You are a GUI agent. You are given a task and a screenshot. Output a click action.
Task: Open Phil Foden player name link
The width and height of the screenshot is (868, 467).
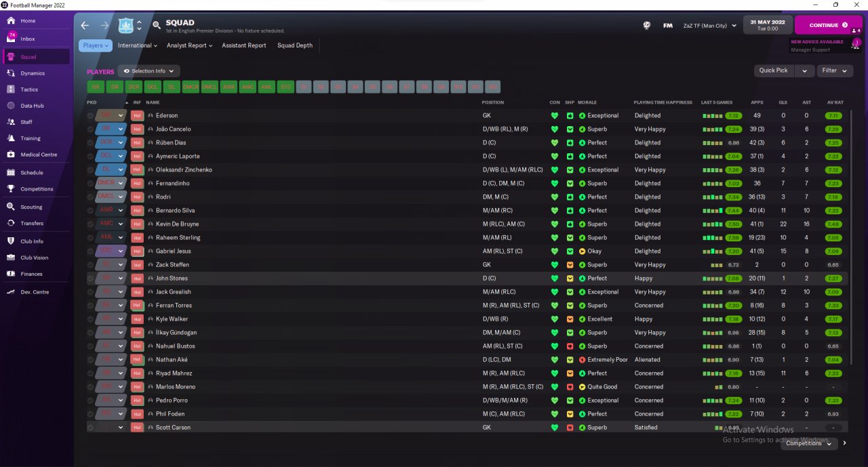coord(170,414)
